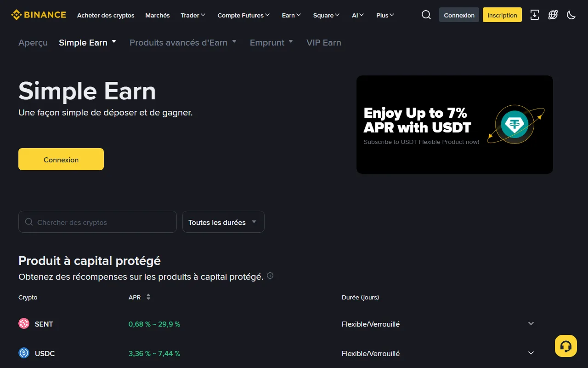Click the Durée (jours) column header
The image size is (588, 368).
point(361,297)
